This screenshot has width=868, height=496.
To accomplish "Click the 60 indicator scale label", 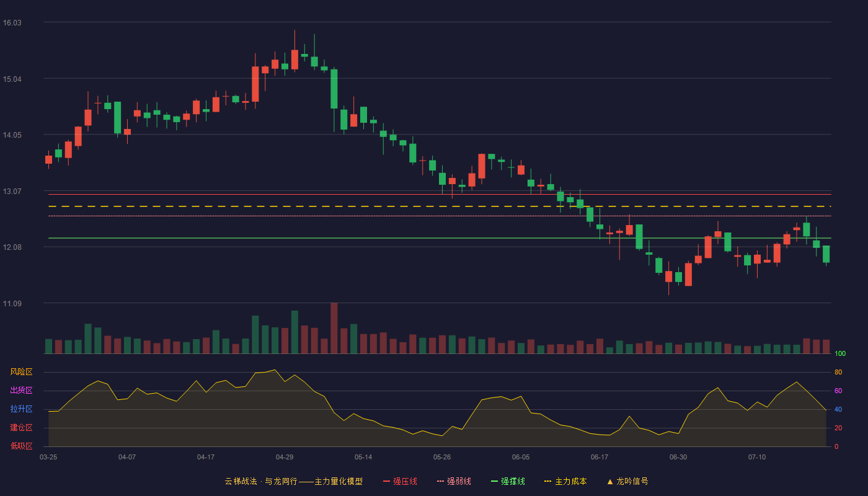I will click(x=838, y=391).
